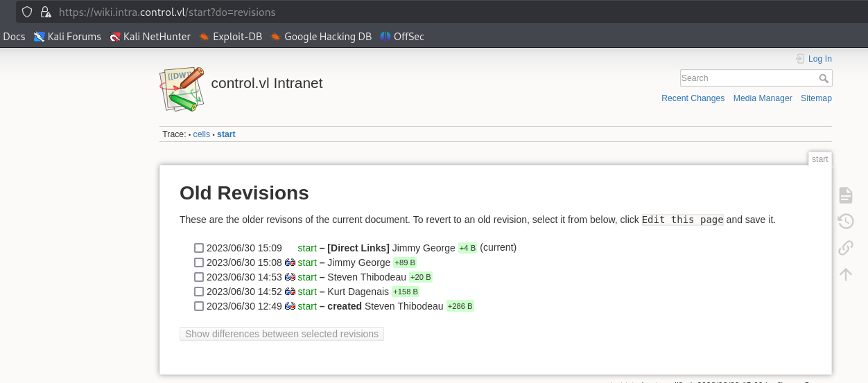Open cells link in Trace breadcrumb
Viewport: 868px width, 383px height.
pos(201,134)
